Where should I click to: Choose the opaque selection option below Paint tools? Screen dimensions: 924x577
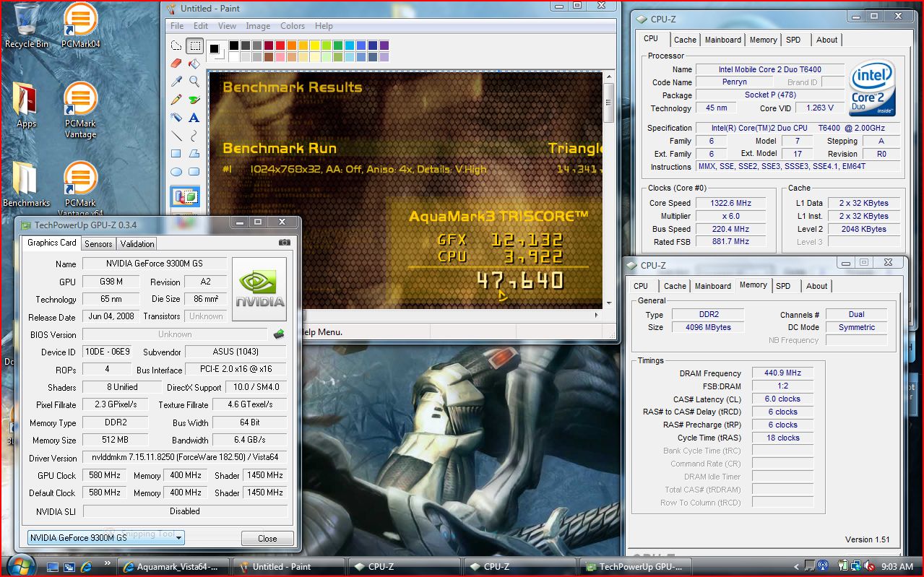(x=185, y=196)
